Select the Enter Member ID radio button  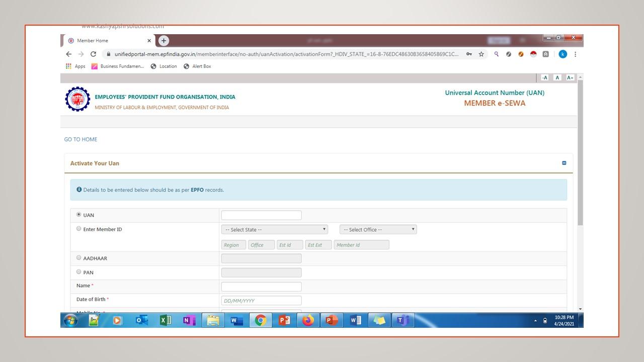(x=78, y=229)
